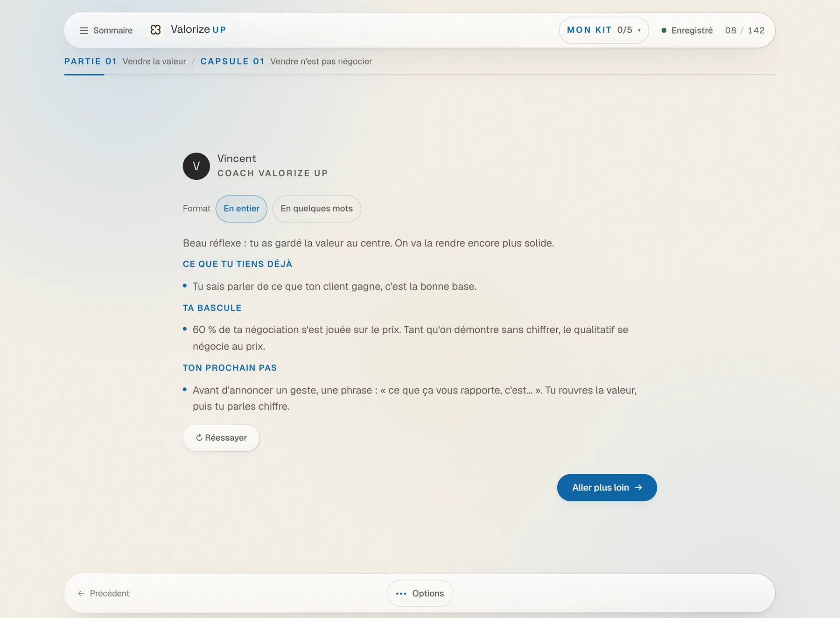Viewport: 840px width, 618px height.
Task: Go back with Précédent
Action: [104, 593]
